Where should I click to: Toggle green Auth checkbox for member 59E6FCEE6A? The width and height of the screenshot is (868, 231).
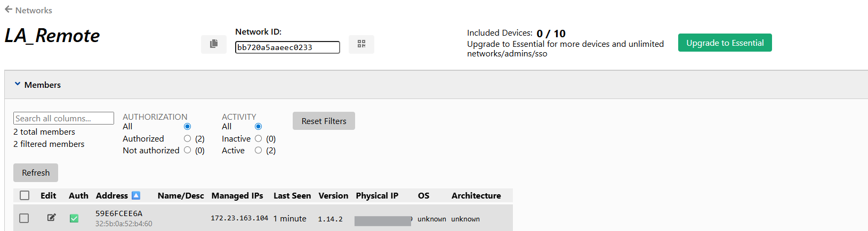tap(74, 218)
